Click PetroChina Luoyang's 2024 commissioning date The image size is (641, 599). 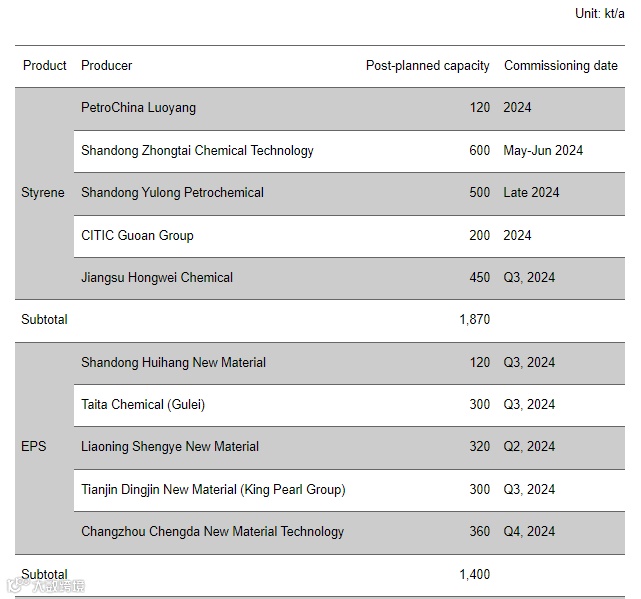coord(517,108)
